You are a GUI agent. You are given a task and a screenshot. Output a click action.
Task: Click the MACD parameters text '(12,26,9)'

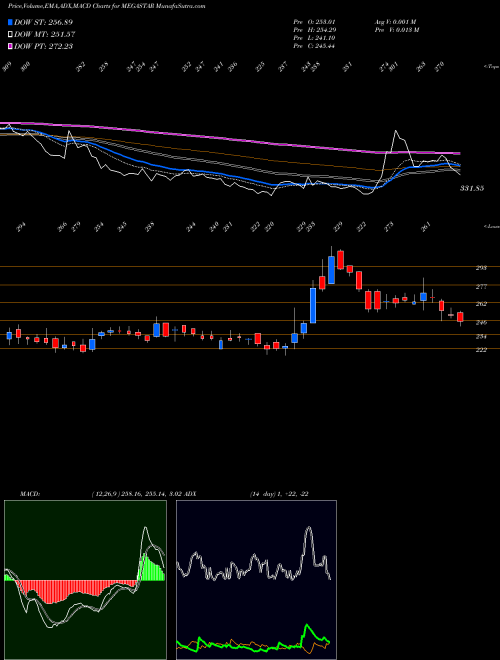(x=105, y=494)
